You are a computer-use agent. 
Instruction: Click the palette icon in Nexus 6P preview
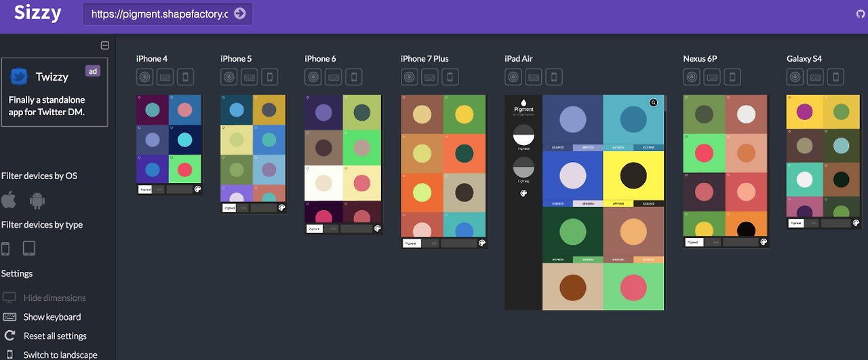764,241
